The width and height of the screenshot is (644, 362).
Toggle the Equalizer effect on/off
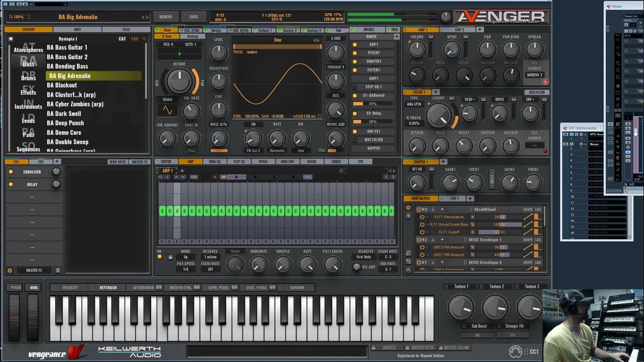11,171
